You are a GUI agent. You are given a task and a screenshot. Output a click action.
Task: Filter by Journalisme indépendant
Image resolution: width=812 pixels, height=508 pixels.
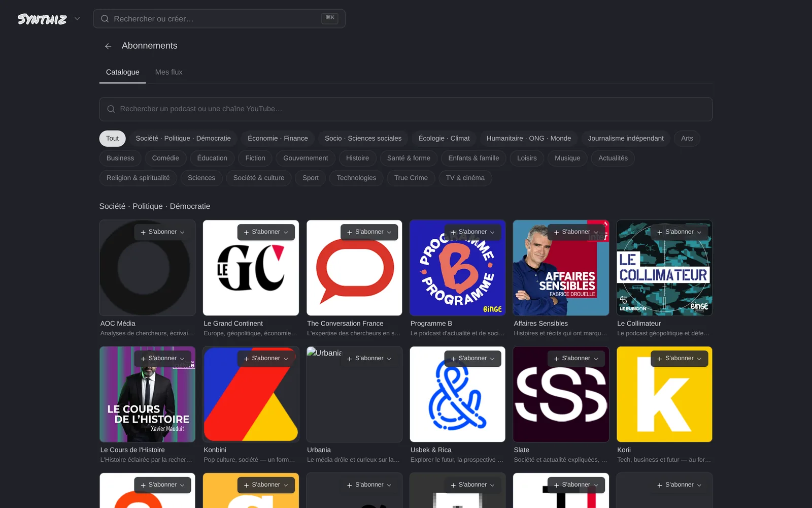(626, 138)
